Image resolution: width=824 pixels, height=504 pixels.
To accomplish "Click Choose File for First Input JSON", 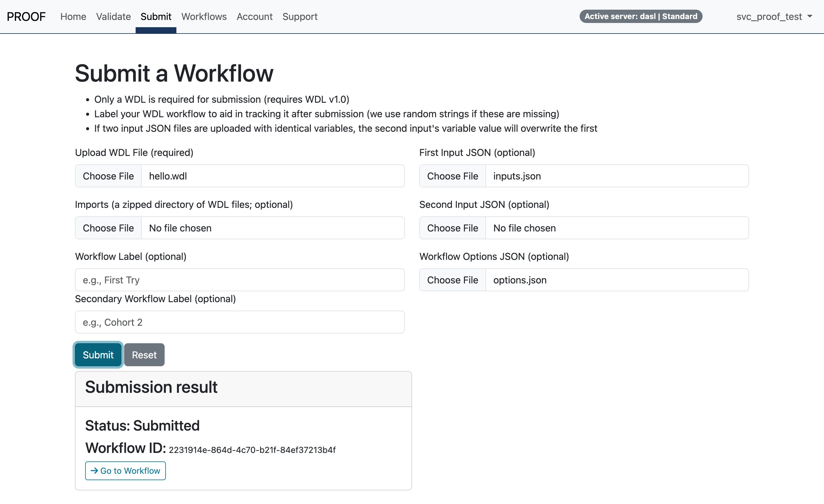I will 452,176.
